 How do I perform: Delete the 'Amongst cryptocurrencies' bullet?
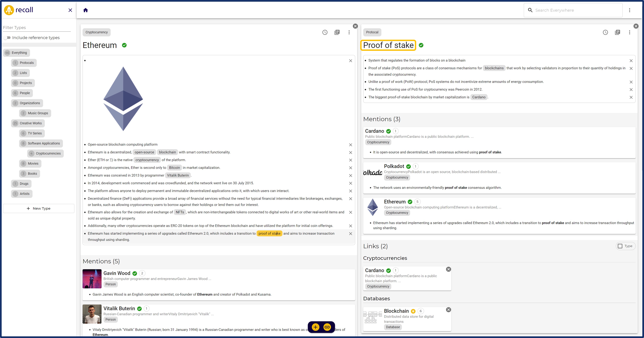tap(350, 168)
